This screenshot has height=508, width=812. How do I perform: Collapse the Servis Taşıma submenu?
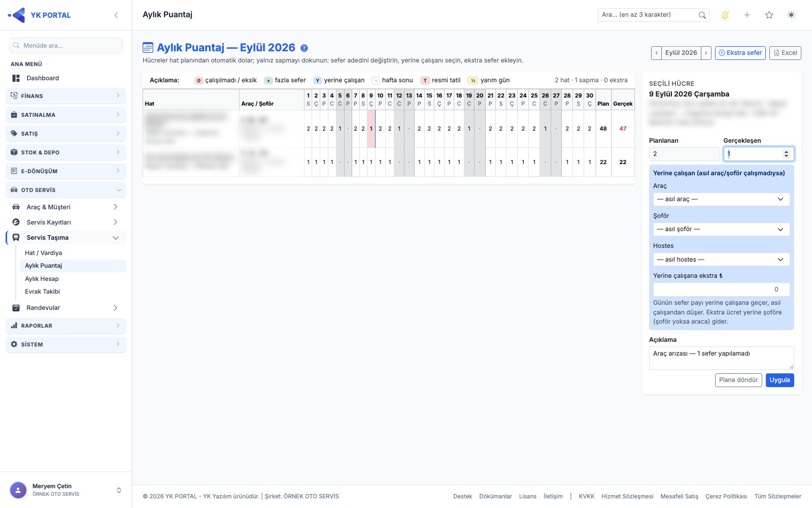tap(66, 238)
